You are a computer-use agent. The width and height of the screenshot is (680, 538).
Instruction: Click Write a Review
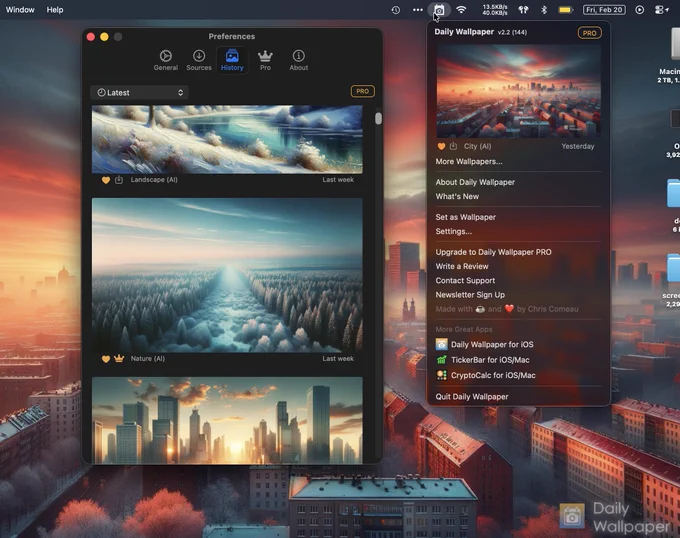462,267
